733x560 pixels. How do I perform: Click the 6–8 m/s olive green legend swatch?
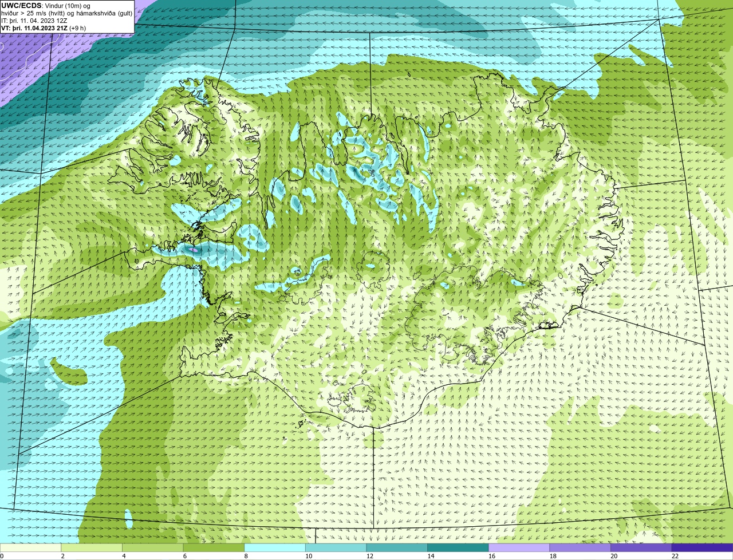click(x=214, y=547)
